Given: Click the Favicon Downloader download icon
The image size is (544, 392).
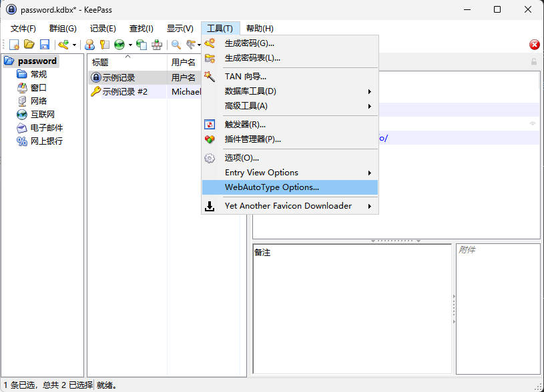Looking at the screenshot, I should click(210, 206).
